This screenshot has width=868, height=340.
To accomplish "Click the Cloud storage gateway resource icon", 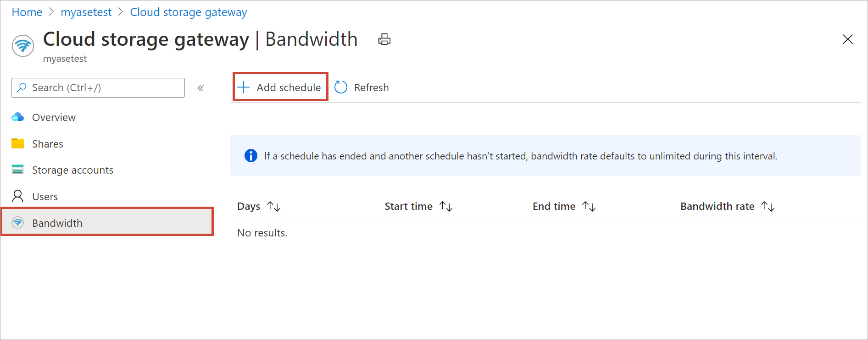I will tap(23, 46).
